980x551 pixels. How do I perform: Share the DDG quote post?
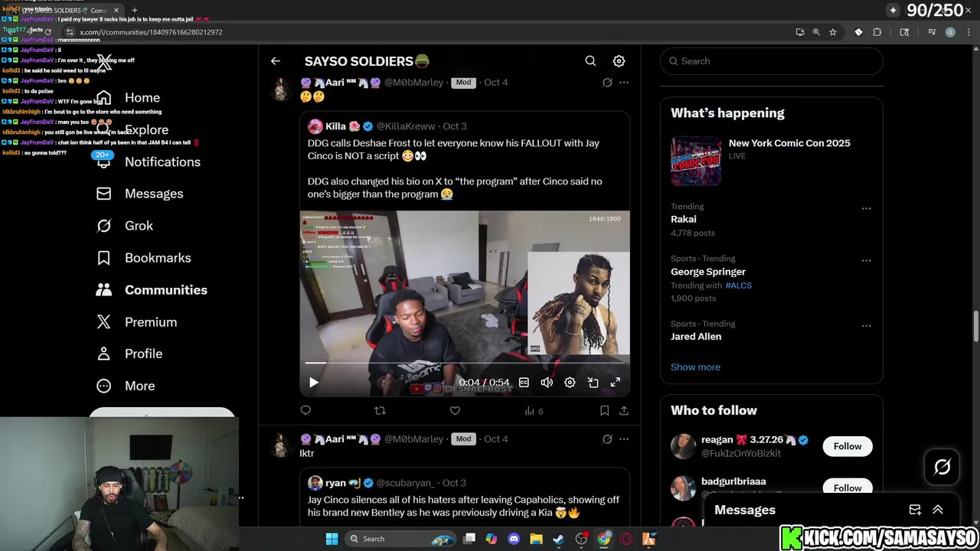(624, 411)
